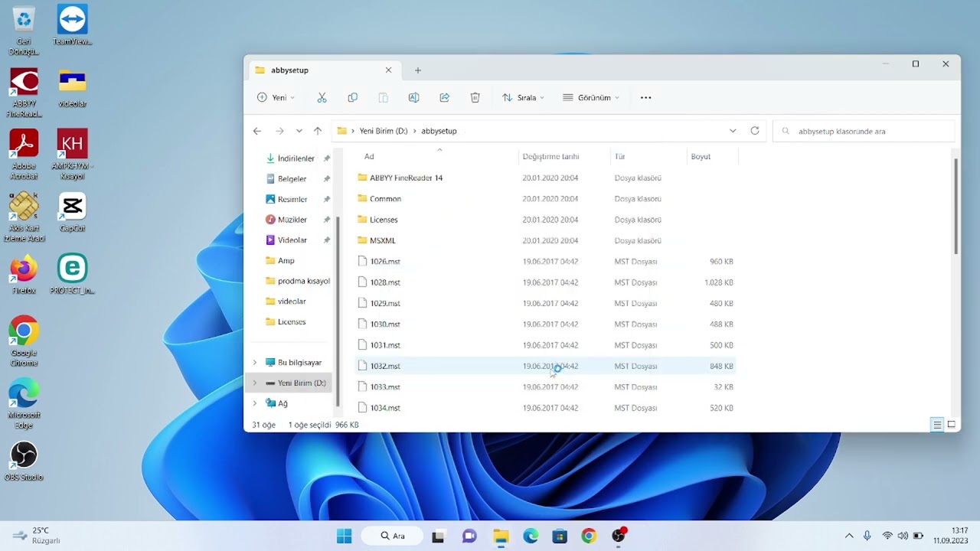980x551 pixels.
Task: Switch to details view icon in status bar
Action: [936, 425]
